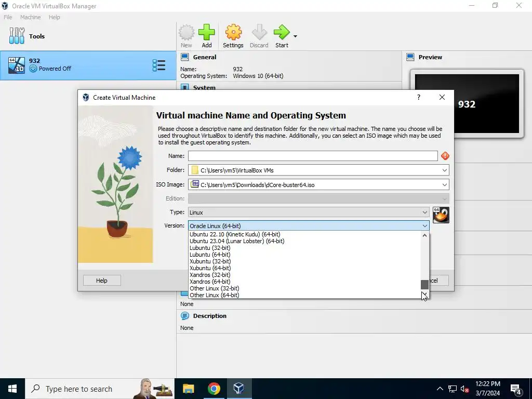This screenshot has width=532, height=399.
Task: Open Google Chrome from the taskbar
Action: [x=214, y=389]
